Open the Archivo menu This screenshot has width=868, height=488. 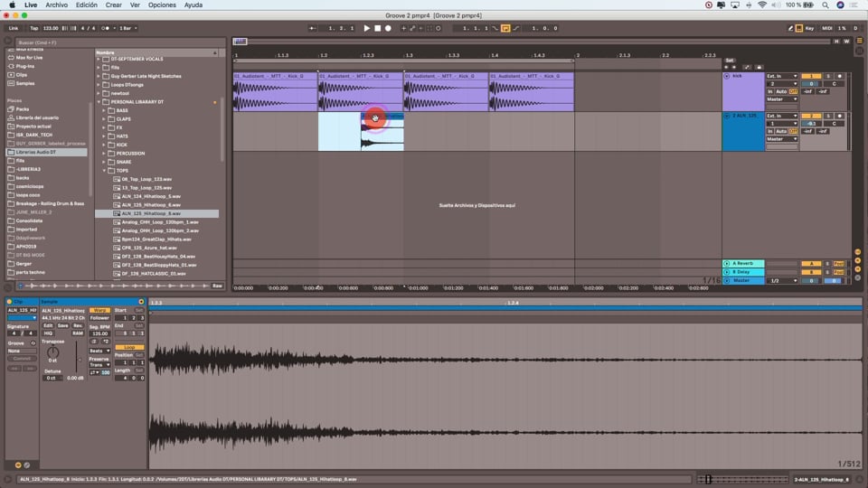point(56,5)
